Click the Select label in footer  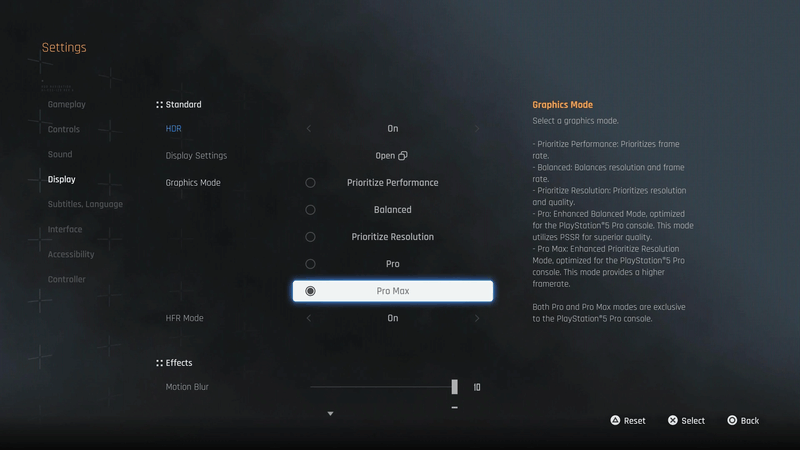tap(693, 420)
